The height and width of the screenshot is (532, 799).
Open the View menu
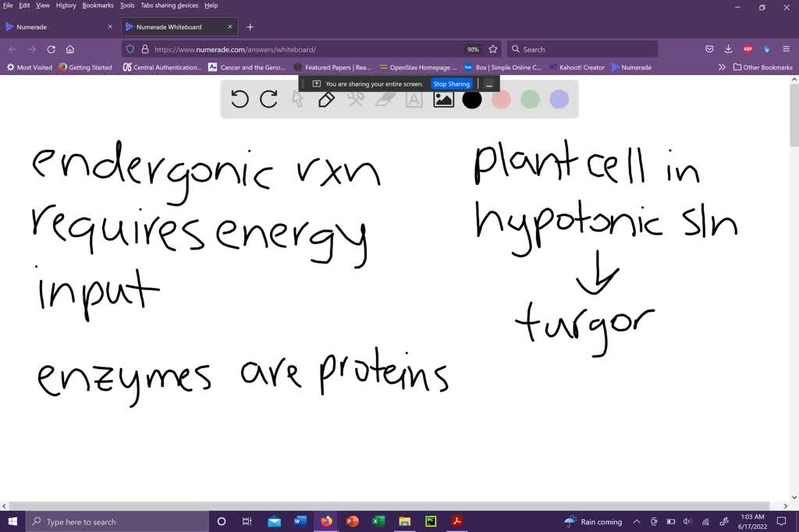[43, 5]
